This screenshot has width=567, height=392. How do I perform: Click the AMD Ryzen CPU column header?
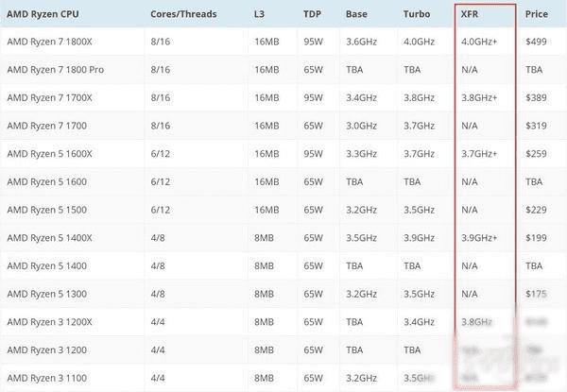pos(44,15)
